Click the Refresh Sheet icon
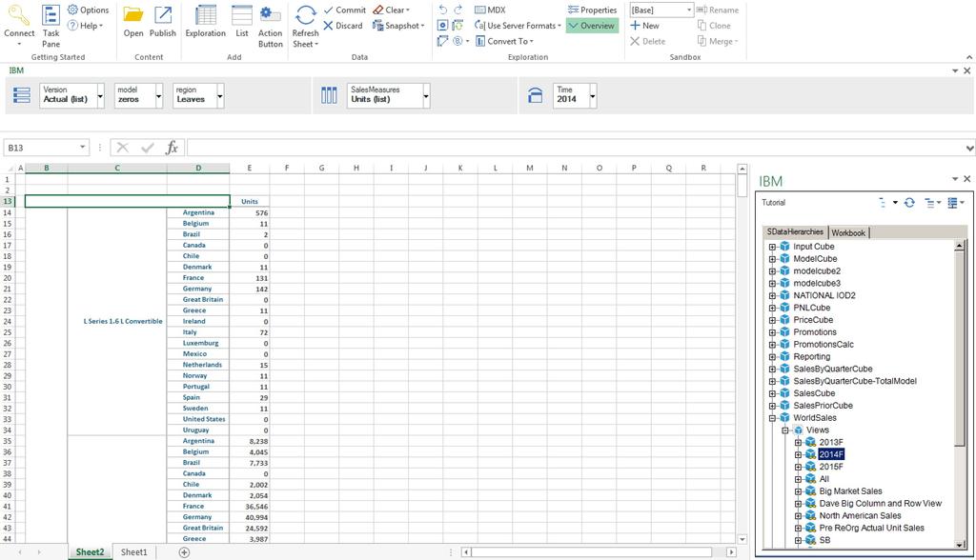This screenshot has height=560, width=976. (305, 15)
